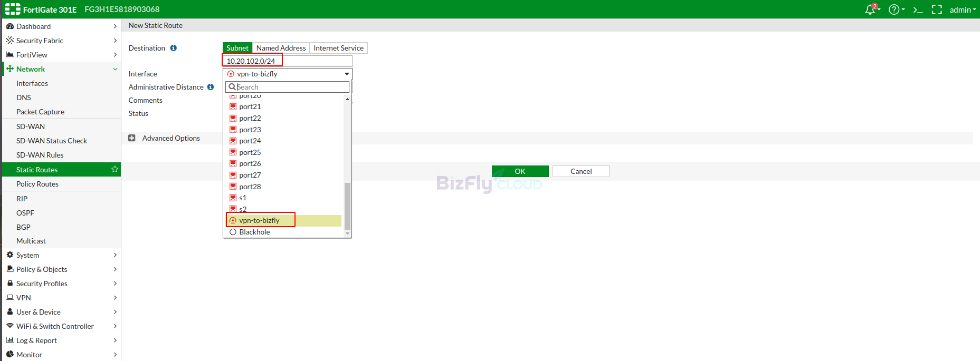This screenshot has width=980, height=361.
Task: Click the Policy & Objects icon
Action: [9, 269]
